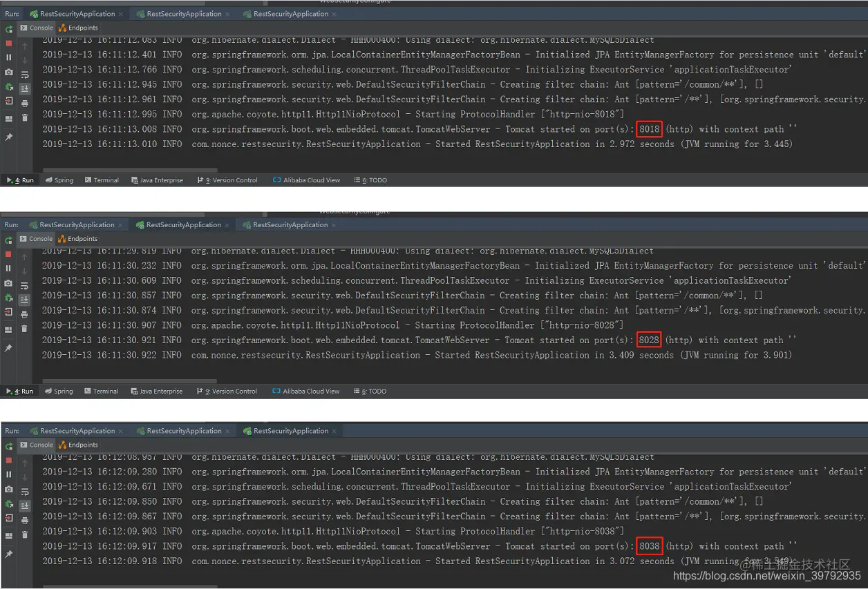
Task: Click log line timestamped 16:12:09.280
Action: pyautogui.click(x=455, y=472)
